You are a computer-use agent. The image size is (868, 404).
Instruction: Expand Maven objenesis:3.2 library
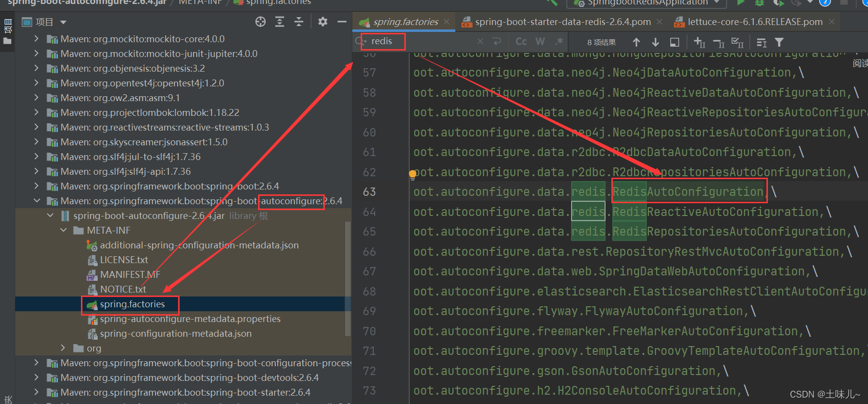tap(36, 68)
